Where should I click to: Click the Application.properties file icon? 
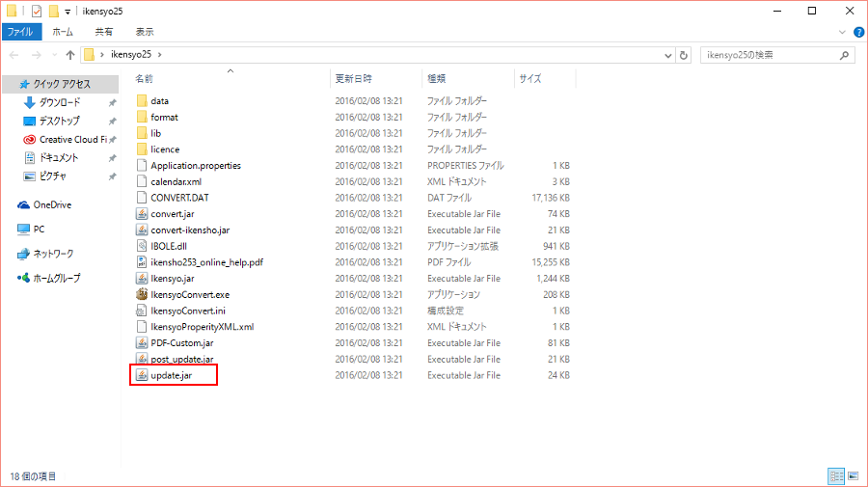click(x=142, y=165)
